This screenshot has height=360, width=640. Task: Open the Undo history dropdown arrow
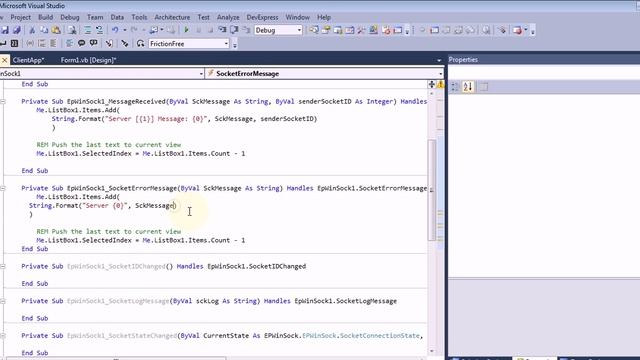pos(124,30)
